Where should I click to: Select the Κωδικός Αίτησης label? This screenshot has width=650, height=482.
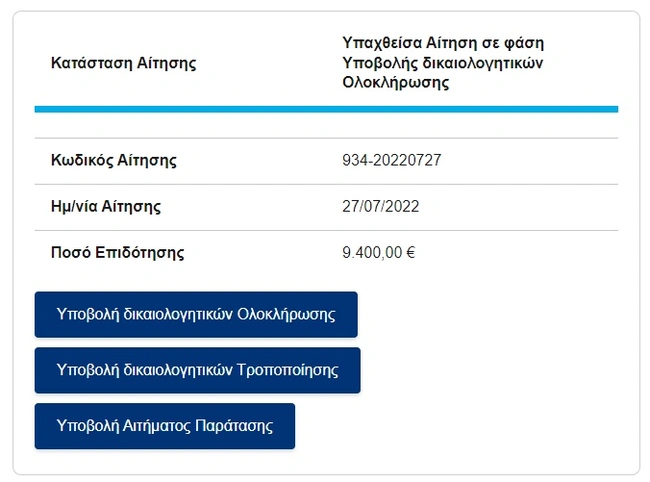pyautogui.click(x=113, y=160)
